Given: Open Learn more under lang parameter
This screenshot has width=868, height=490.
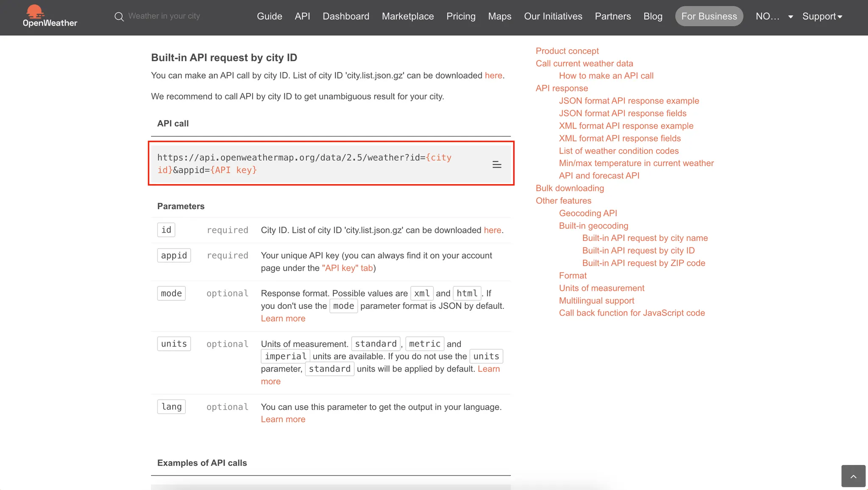Looking at the screenshot, I should click(x=283, y=419).
